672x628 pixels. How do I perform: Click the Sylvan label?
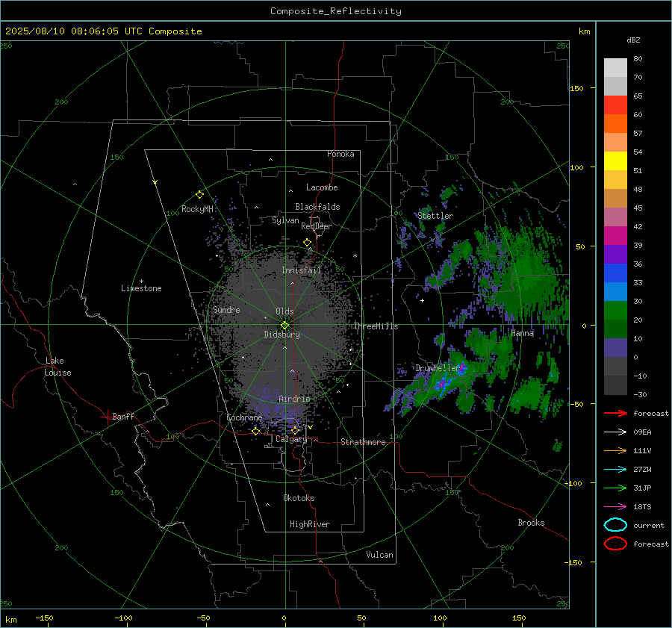pos(285,220)
